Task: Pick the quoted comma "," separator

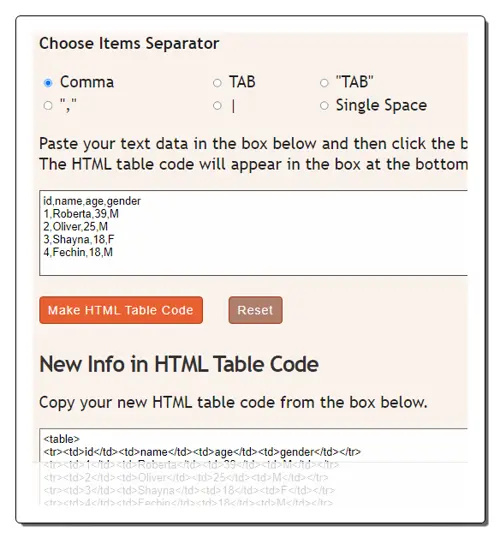Action: click(48, 106)
